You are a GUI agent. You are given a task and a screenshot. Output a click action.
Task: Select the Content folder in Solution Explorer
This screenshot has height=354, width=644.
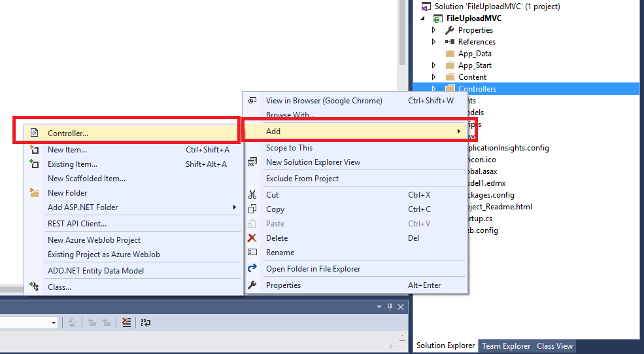point(472,77)
